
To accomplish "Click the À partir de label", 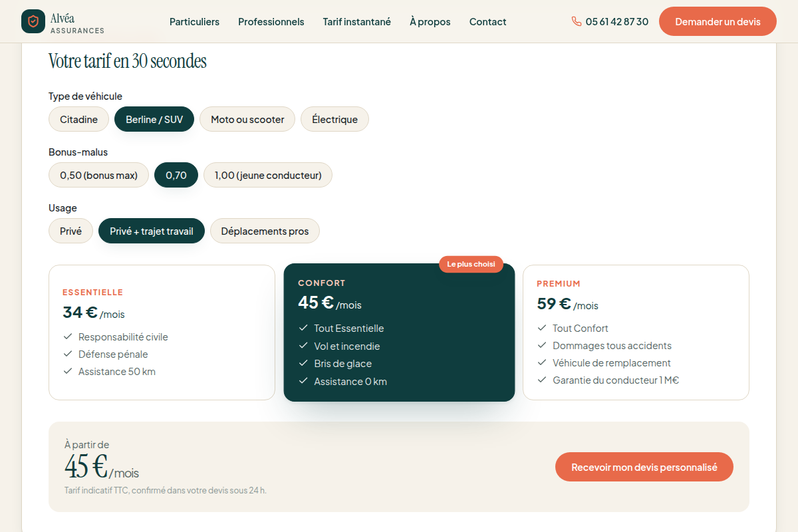I will tap(87, 444).
